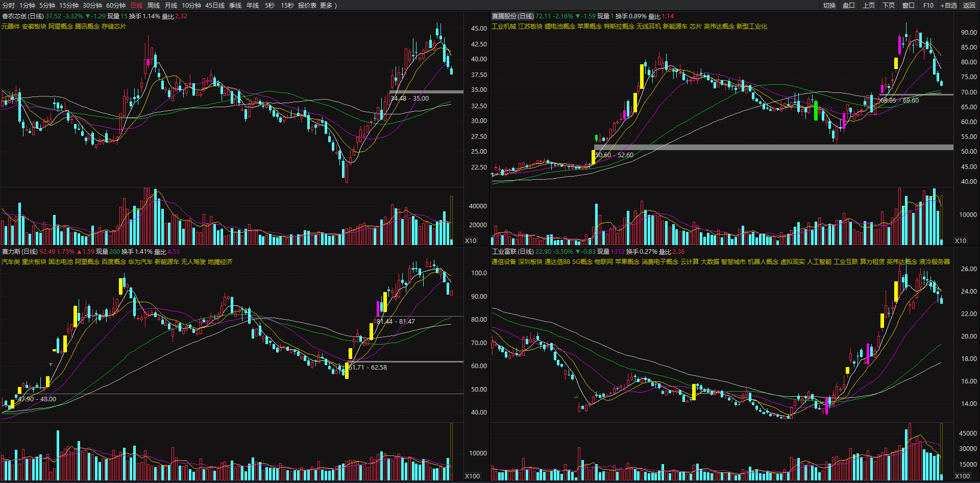Click the 工业富联 volume scale X100 label
The image size is (980, 483).
pos(962,476)
